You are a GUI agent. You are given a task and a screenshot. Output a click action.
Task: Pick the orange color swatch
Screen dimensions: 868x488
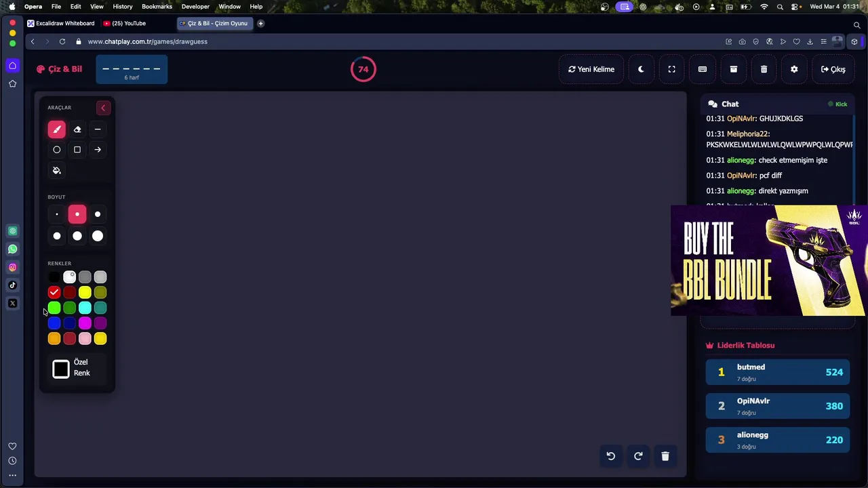[54, 339]
